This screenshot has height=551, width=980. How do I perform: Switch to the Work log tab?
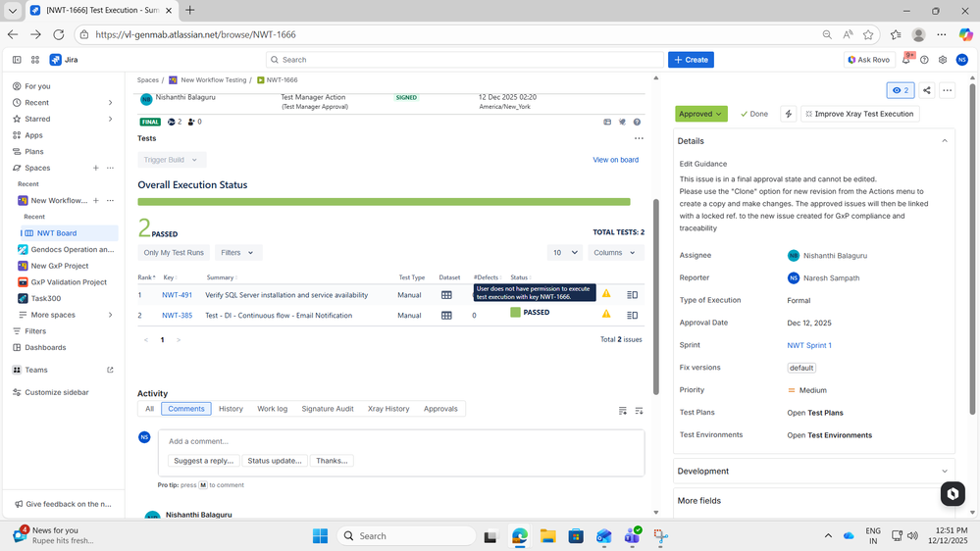pos(273,409)
